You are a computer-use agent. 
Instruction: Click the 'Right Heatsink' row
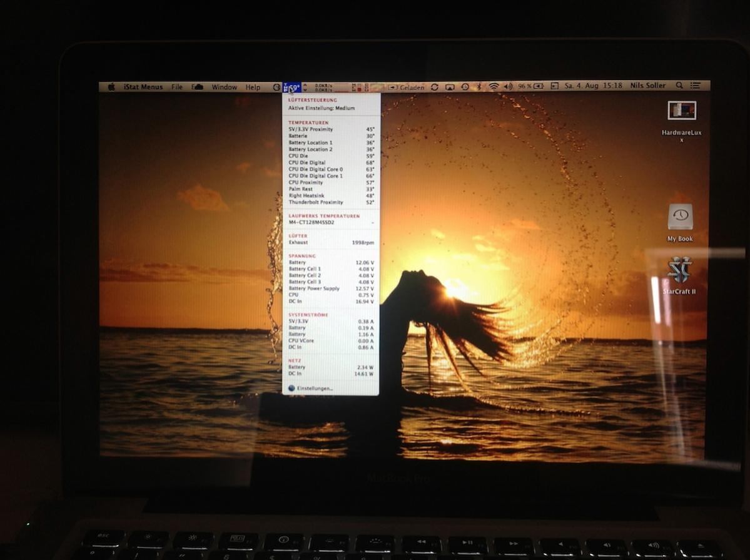[x=330, y=196]
